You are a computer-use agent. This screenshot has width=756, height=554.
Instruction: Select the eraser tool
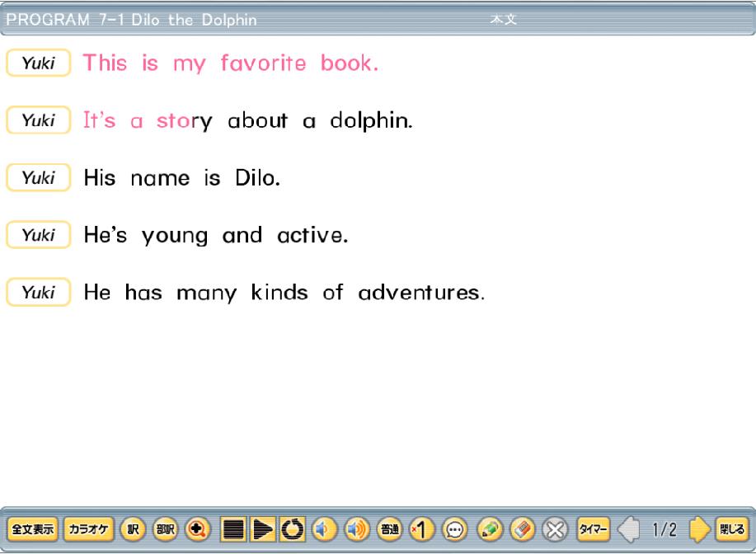coord(523,529)
